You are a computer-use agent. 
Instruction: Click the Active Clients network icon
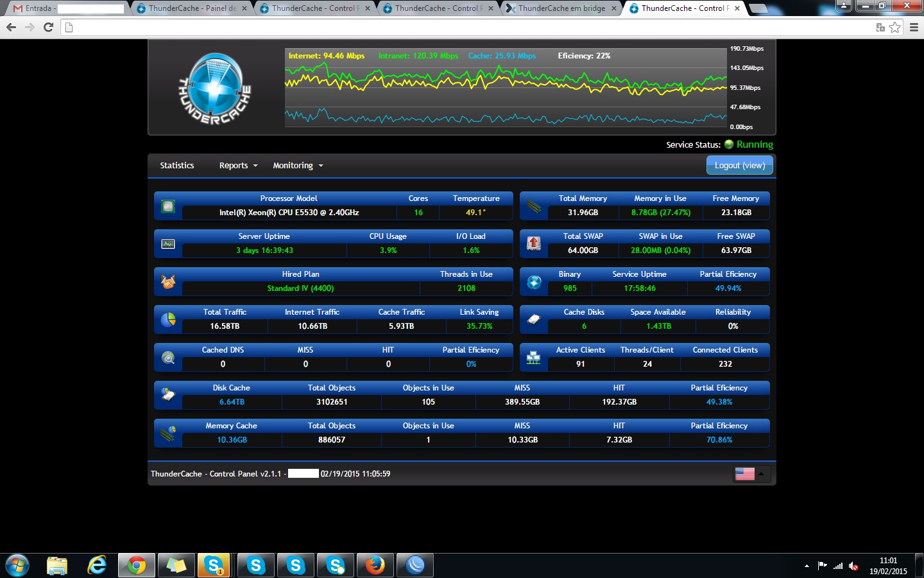tap(534, 358)
